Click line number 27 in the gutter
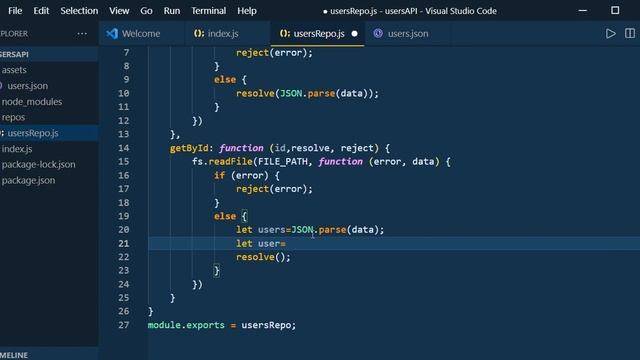 124,325
